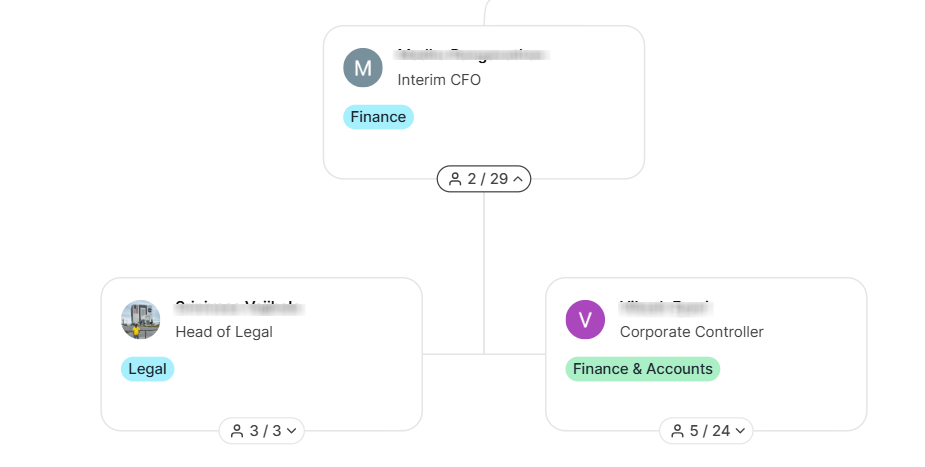Expand the Corporate Controller reports chevron
This screenshot has height=467, width=925.
(x=740, y=431)
